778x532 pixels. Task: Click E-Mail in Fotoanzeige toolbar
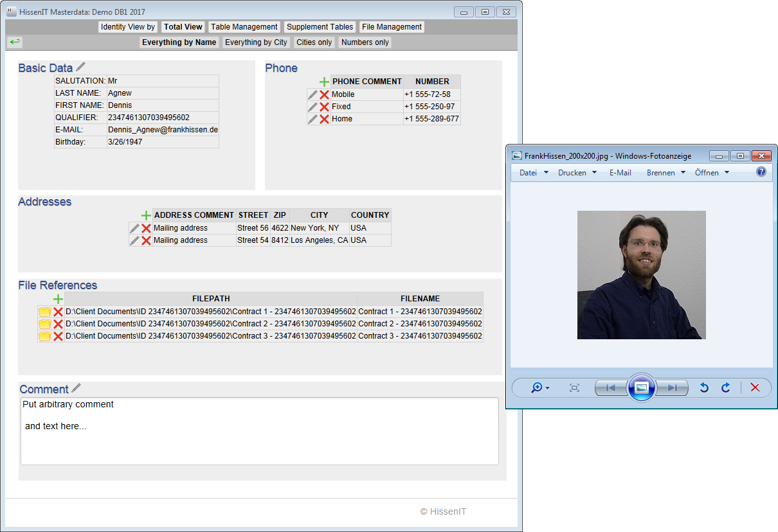point(620,173)
